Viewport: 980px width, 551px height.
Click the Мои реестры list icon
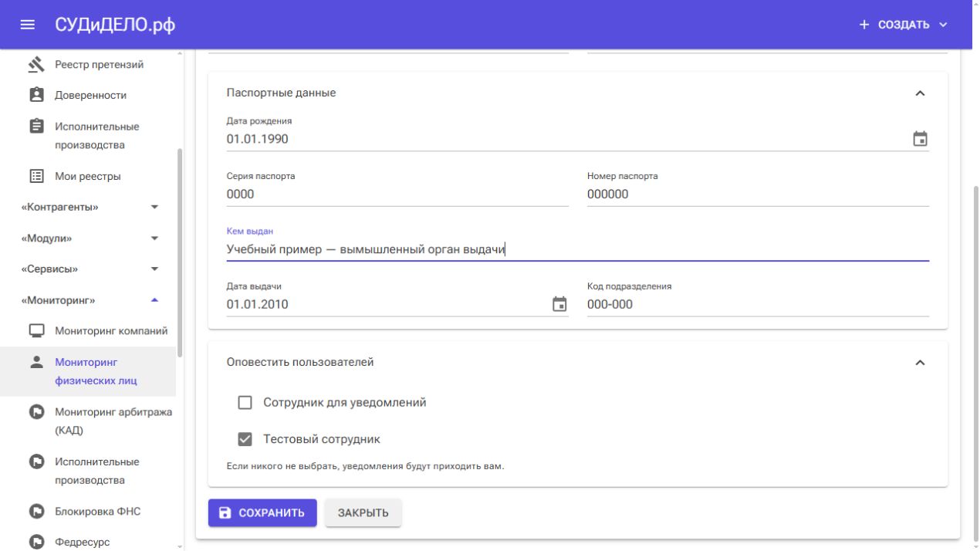pyautogui.click(x=36, y=176)
